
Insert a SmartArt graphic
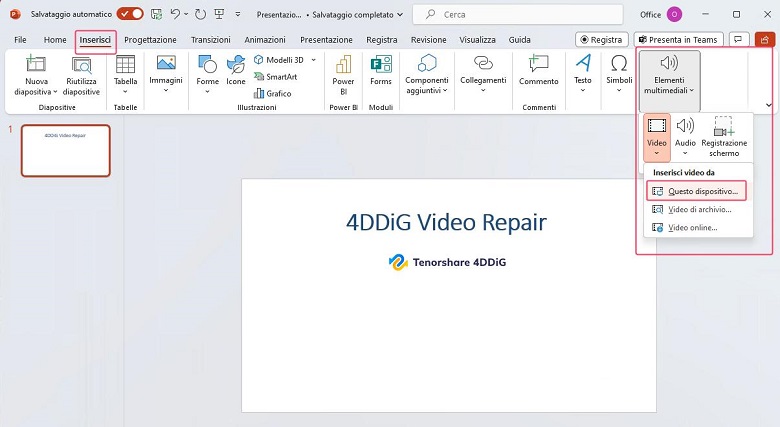tap(276, 77)
